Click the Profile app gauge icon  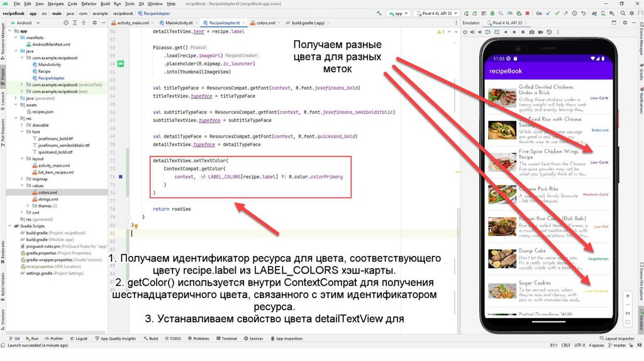[x=509, y=13]
